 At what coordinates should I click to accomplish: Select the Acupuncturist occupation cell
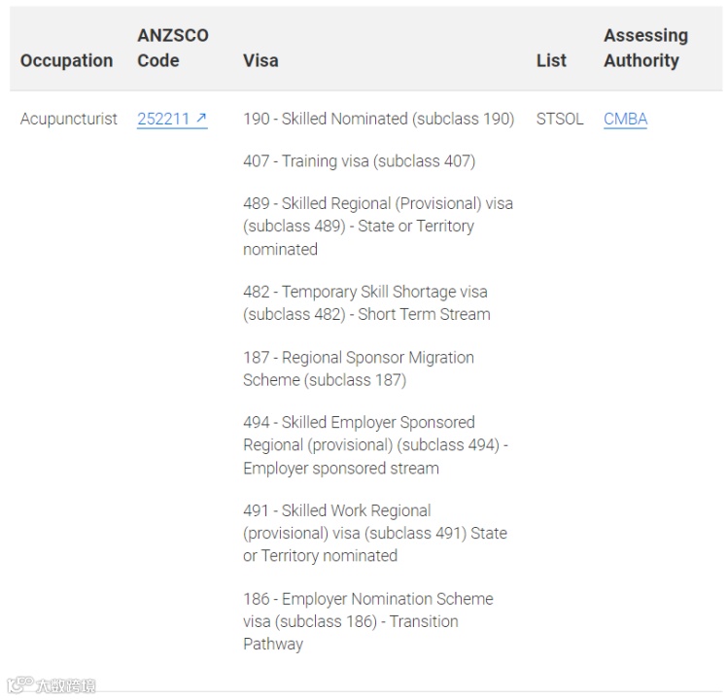(x=69, y=119)
